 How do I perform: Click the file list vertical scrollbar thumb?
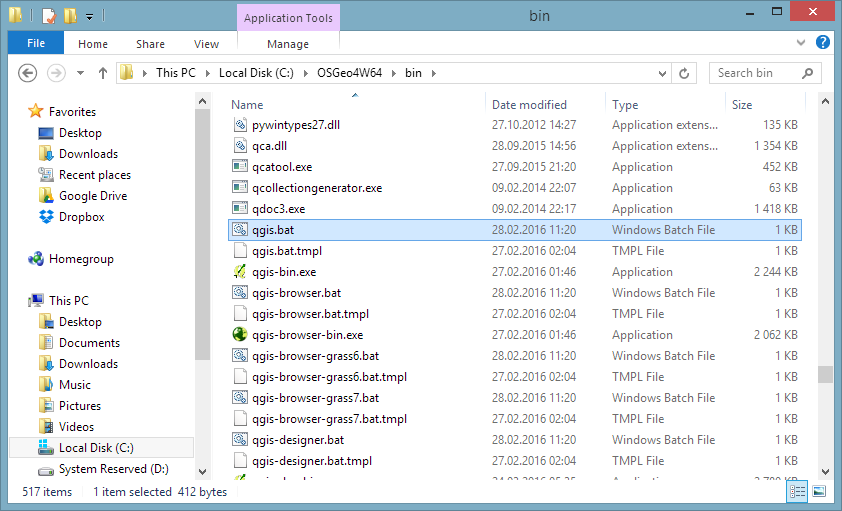pos(825,374)
